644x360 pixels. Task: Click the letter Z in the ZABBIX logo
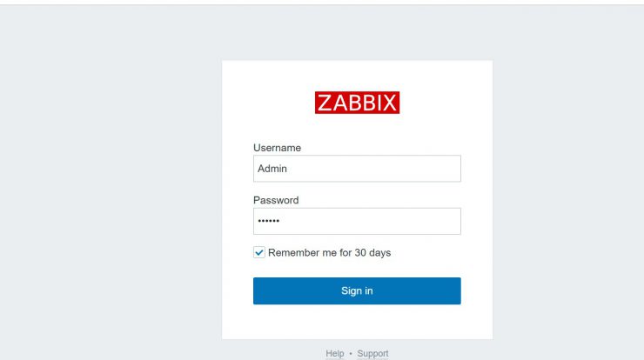tap(325, 103)
